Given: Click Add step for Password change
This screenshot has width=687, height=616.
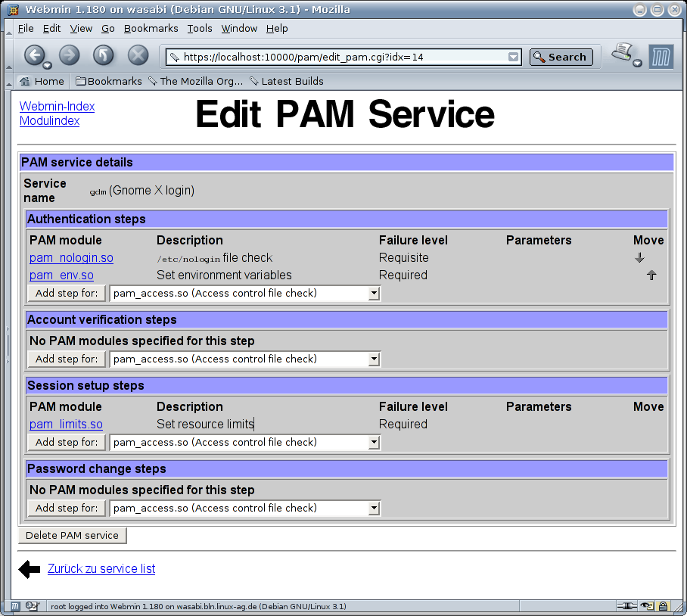Looking at the screenshot, I should pyautogui.click(x=67, y=508).
